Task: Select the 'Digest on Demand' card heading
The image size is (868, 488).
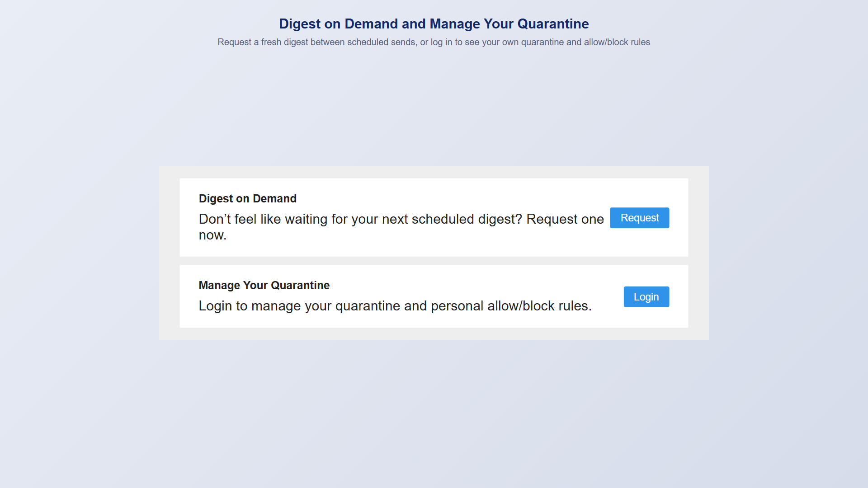Action: (248, 198)
